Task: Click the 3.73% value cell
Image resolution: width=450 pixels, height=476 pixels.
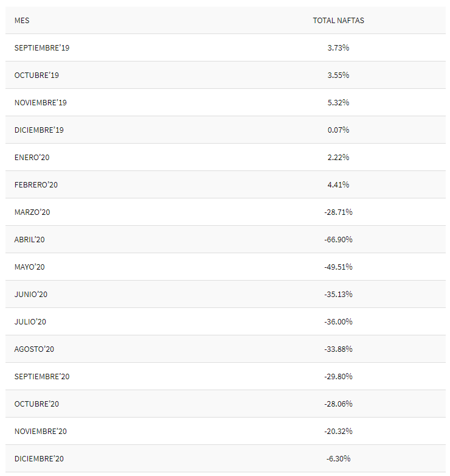Action: click(338, 48)
